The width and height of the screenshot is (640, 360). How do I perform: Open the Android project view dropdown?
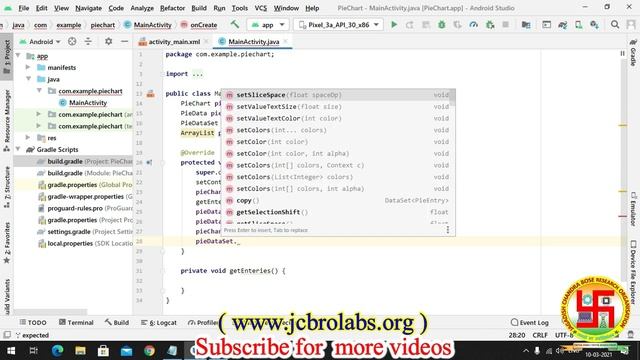(40, 41)
